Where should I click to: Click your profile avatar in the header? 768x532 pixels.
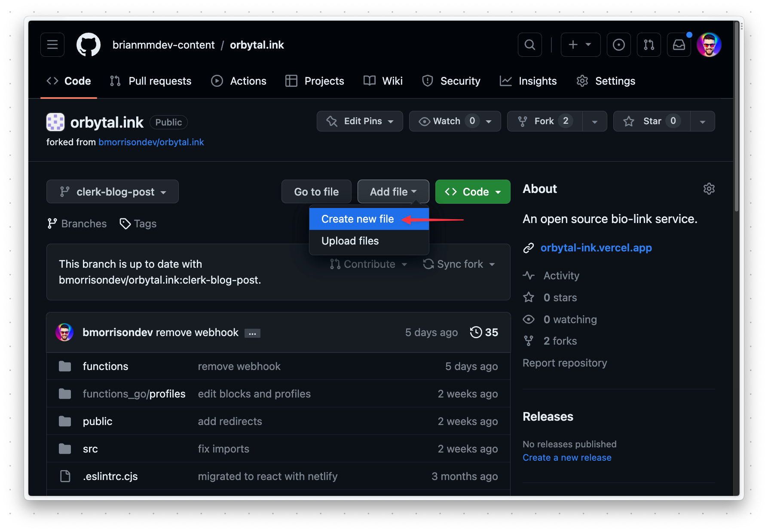pyautogui.click(x=709, y=44)
